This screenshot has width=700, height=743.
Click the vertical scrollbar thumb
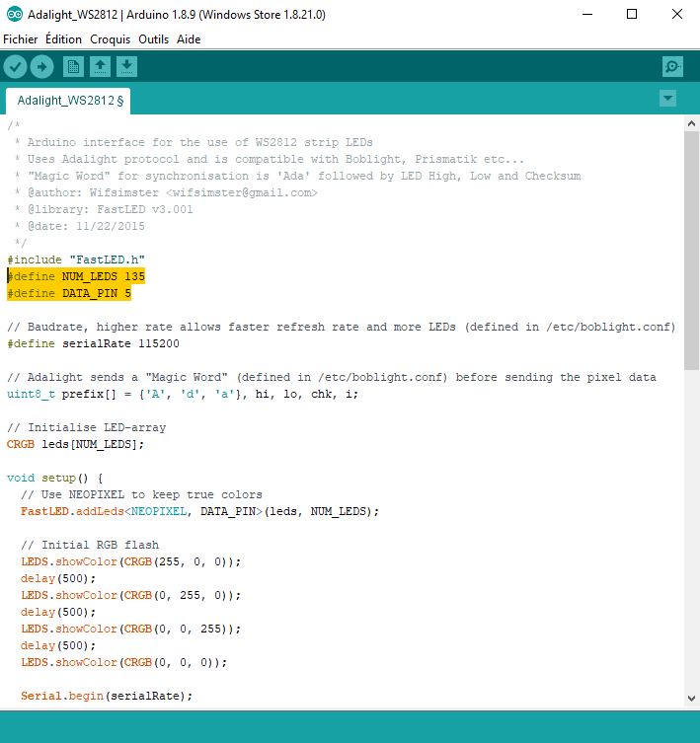click(691, 251)
